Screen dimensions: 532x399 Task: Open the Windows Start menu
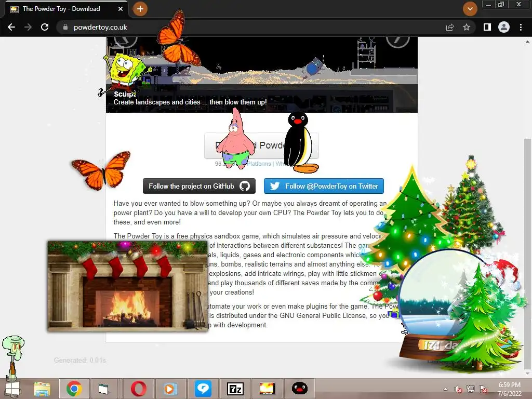[x=13, y=389]
